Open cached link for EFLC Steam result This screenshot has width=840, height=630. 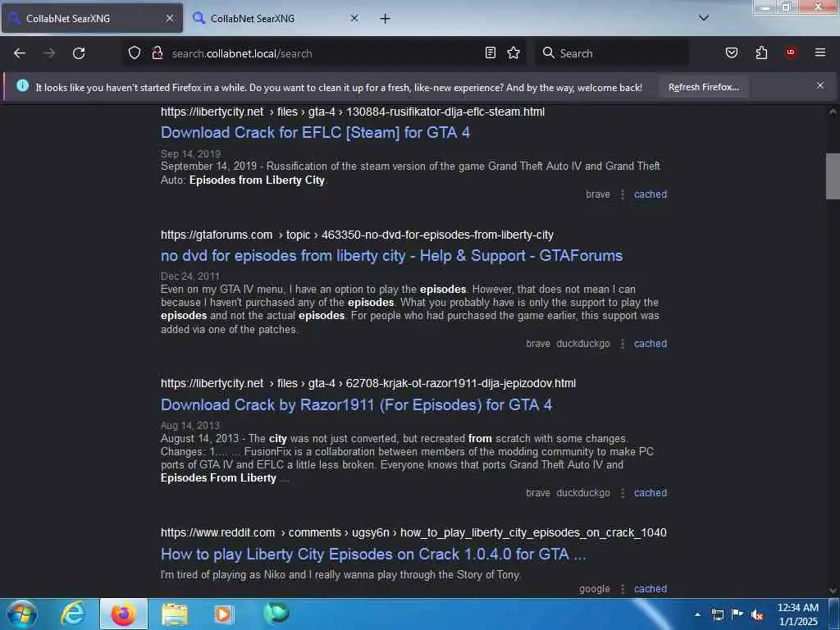click(651, 194)
